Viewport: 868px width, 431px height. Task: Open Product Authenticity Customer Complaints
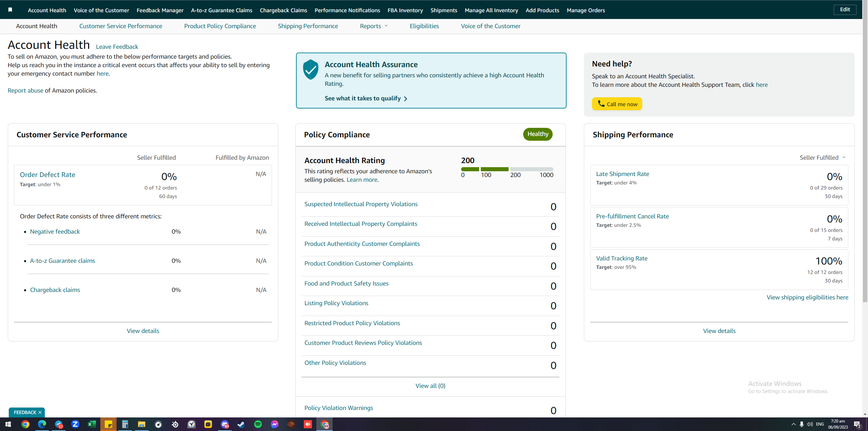tap(362, 244)
